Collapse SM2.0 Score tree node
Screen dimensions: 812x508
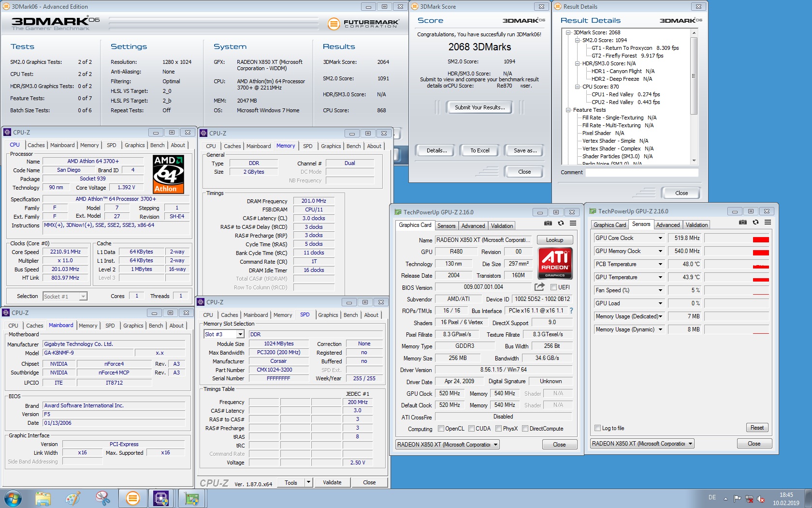(577, 40)
